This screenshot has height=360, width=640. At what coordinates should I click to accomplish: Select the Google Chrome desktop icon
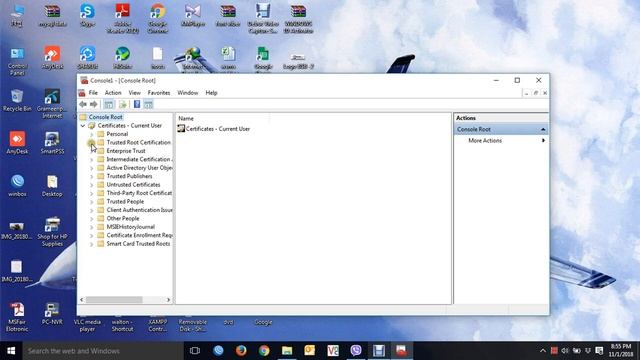tap(158, 18)
